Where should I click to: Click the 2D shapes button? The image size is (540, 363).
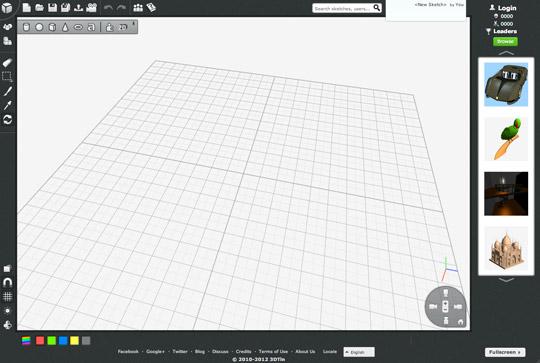(123, 27)
